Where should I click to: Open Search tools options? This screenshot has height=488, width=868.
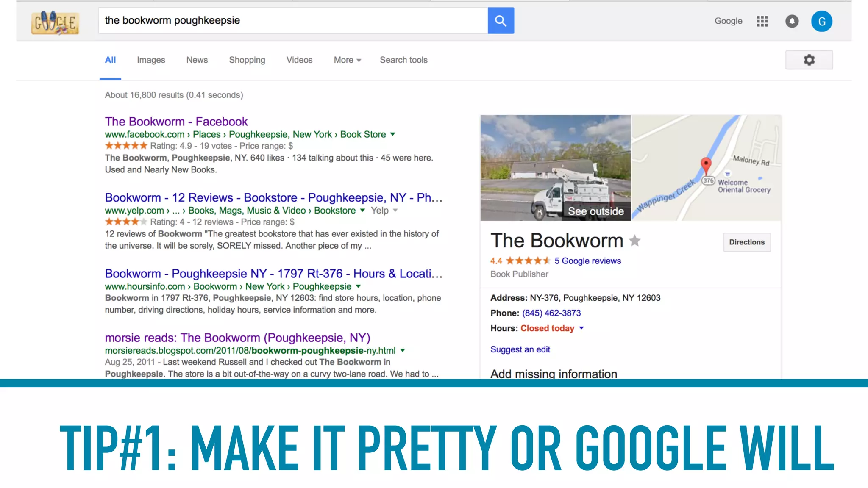[403, 60]
